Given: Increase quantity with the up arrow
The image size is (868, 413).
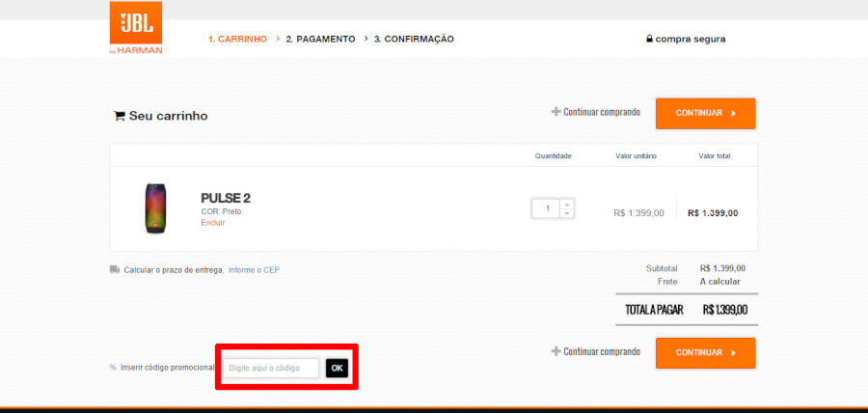Looking at the screenshot, I should (x=566, y=204).
